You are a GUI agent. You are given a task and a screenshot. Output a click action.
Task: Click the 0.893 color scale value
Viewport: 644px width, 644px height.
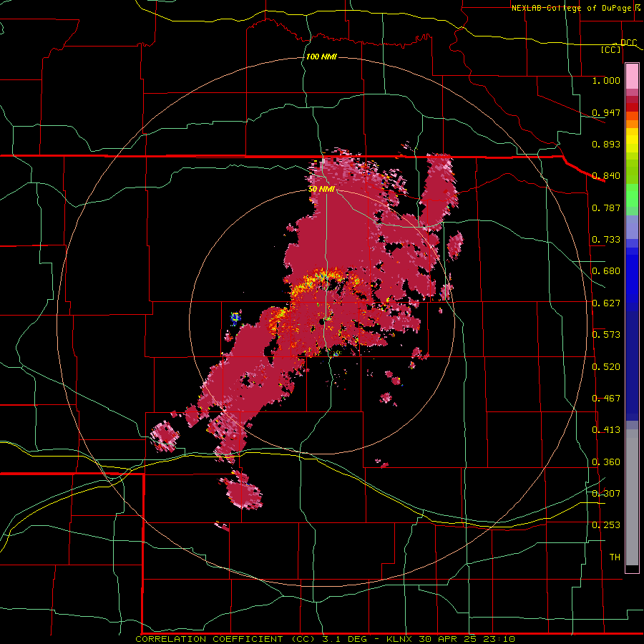[606, 144]
